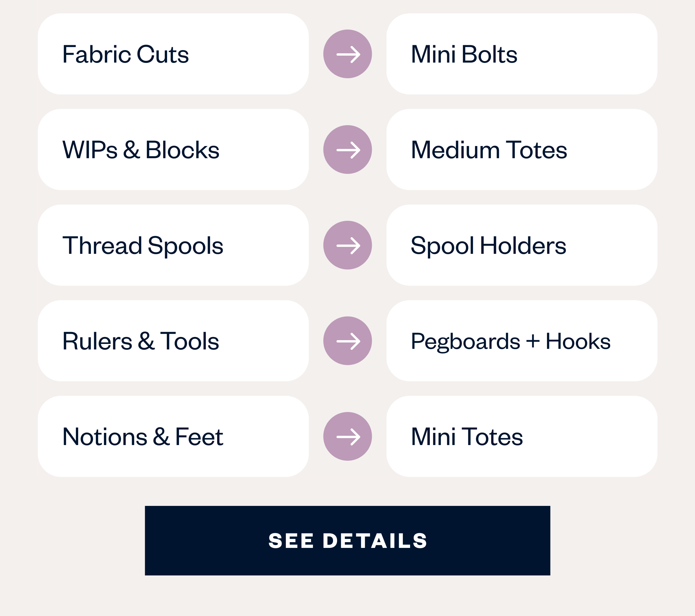This screenshot has width=695, height=616.
Task: Open the Pegboards + Hooks card
Action: [x=522, y=341]
